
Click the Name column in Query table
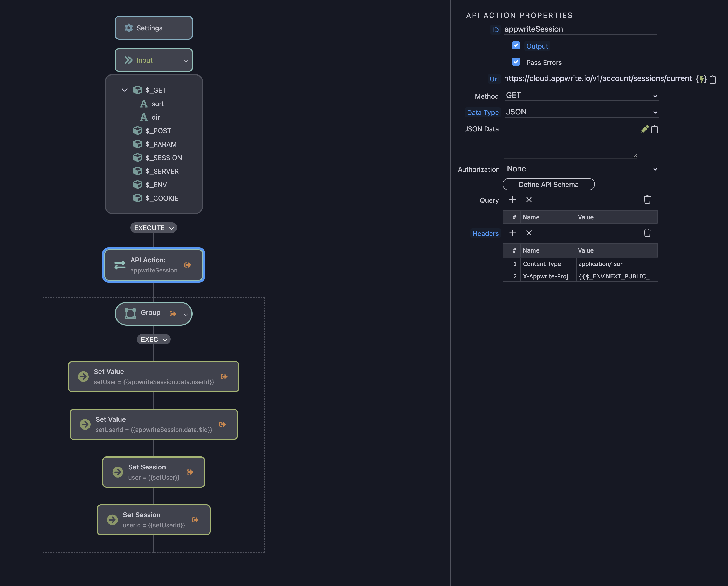point(548,217)
